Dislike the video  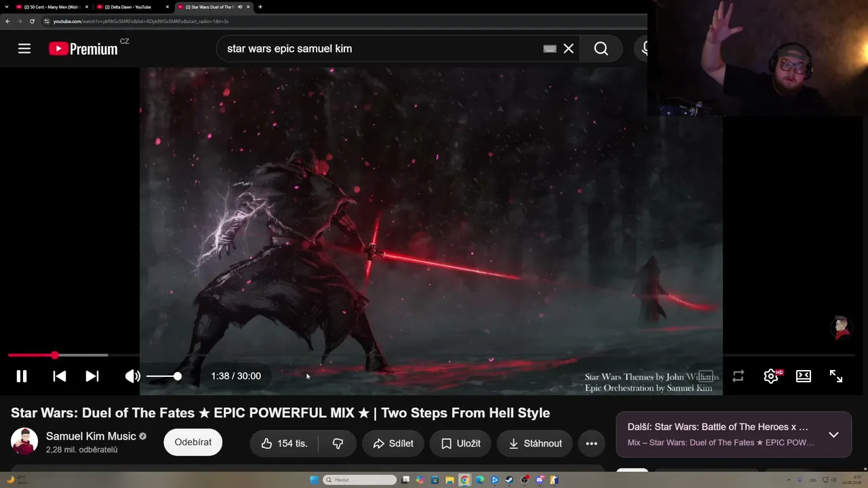[338, 443]
